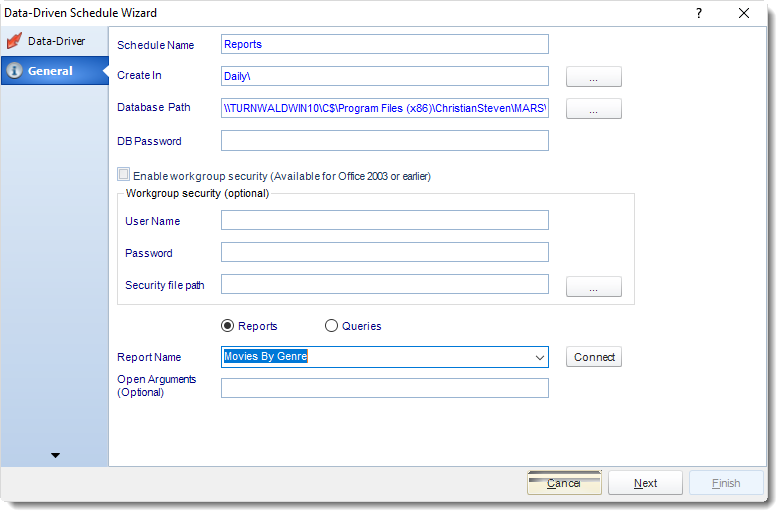The height and width of the screenshot is (517, 783).
Task: Close the Data-Driven Schedule Wizard window
Action: point(744,13)
